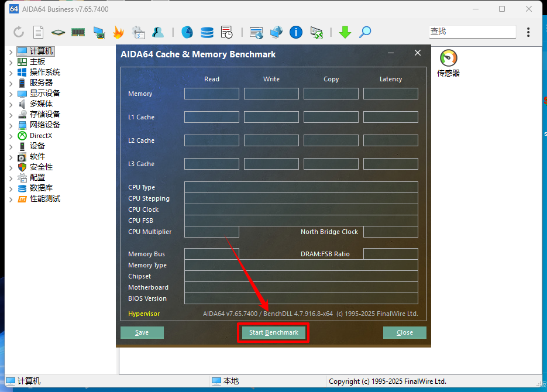Click the Close button in benchmark dialog
This screenshot has width=547, height=392.
click(405, 332)
